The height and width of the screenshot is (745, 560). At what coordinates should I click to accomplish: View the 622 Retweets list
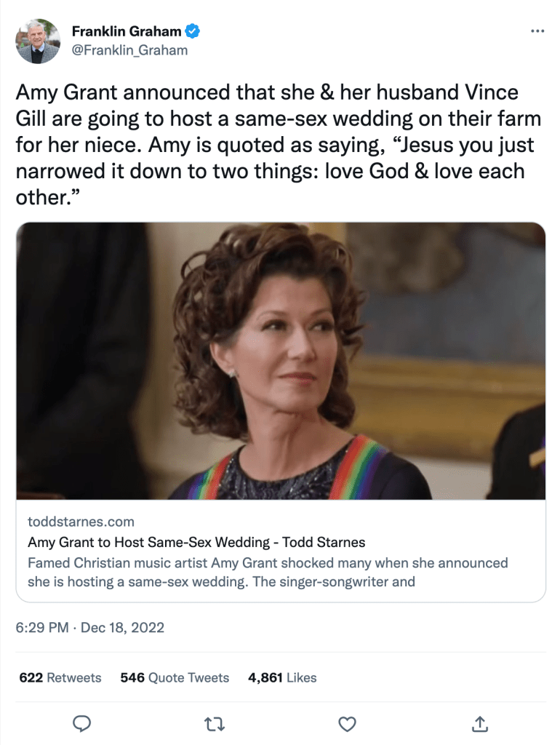[60, 677]
